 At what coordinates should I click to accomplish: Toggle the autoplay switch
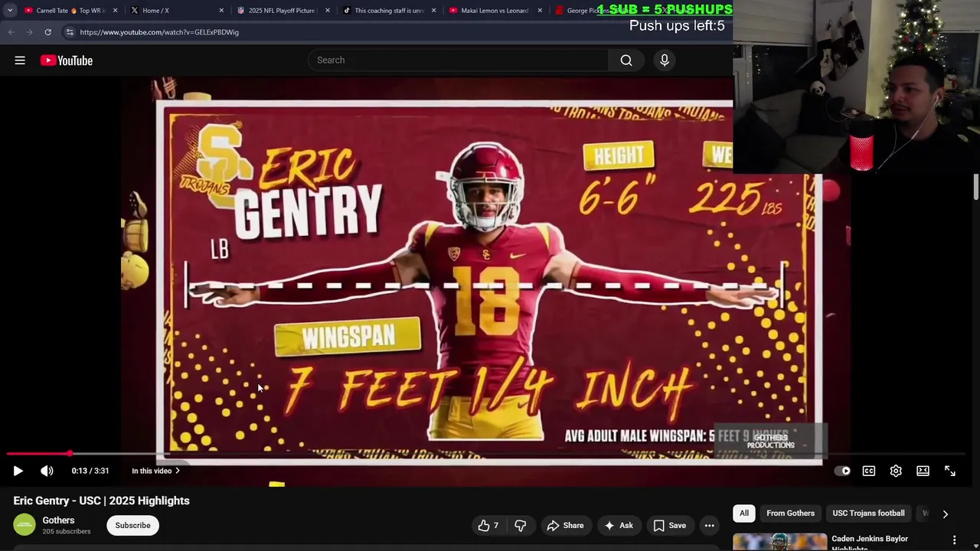click(x=841, y=471)
